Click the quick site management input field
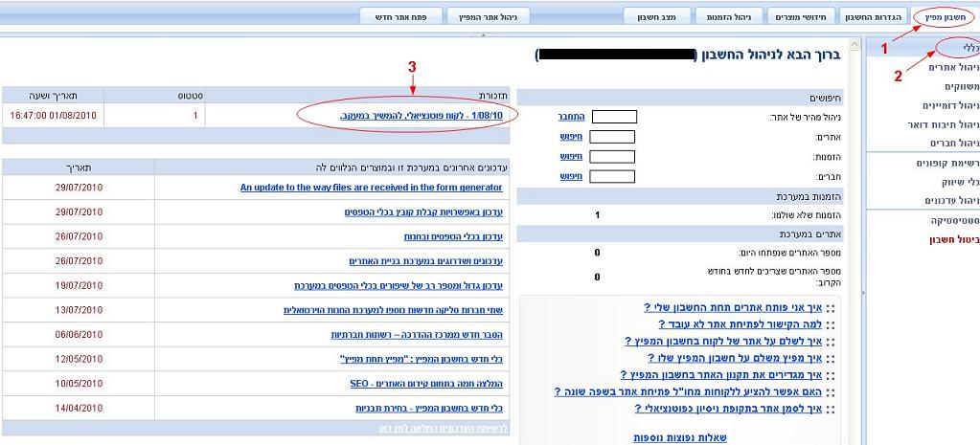Image resolution: width=980 pixels, height=445 pixels. click(613, 117)
